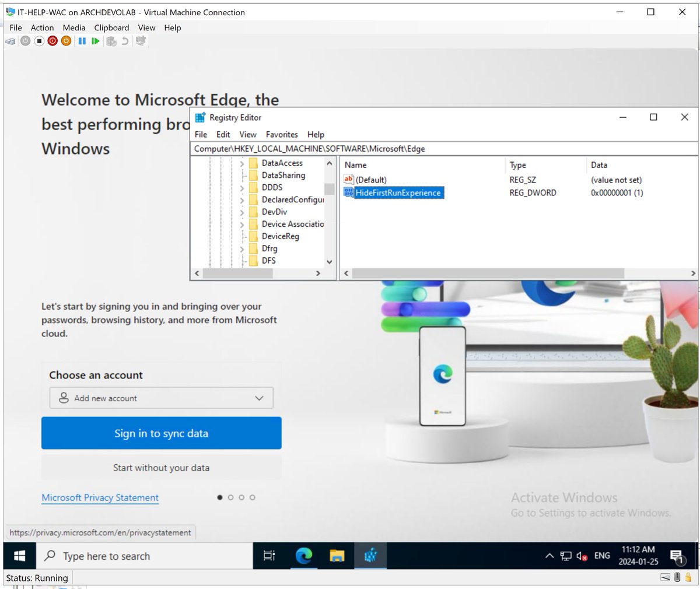700x589 pixels.
Task: Click the keyboard status icon in the VM status bar
Action: pos(665,578)
